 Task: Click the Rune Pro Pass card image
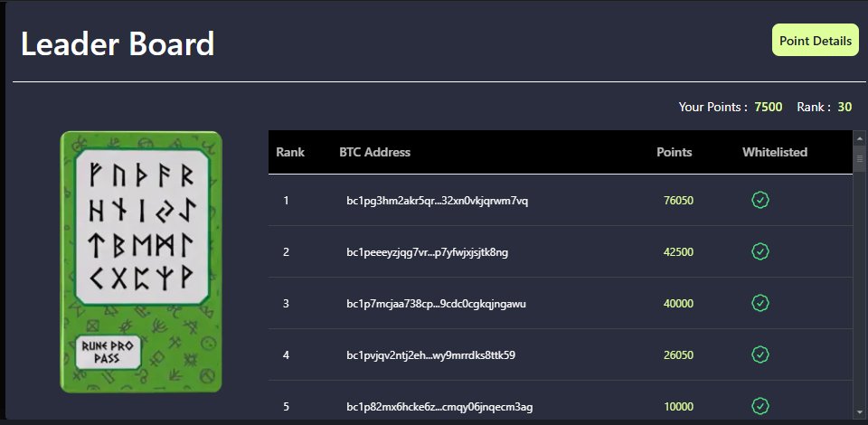(x=141, y=261)
